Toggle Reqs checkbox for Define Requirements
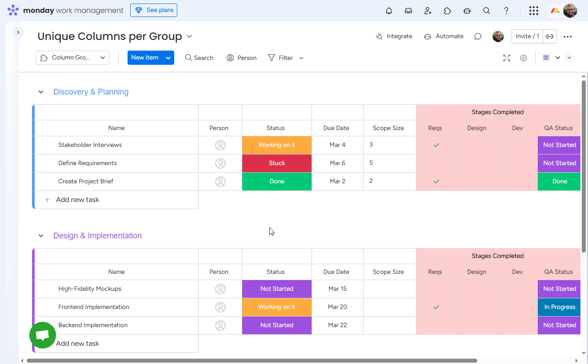 point(436,163)
